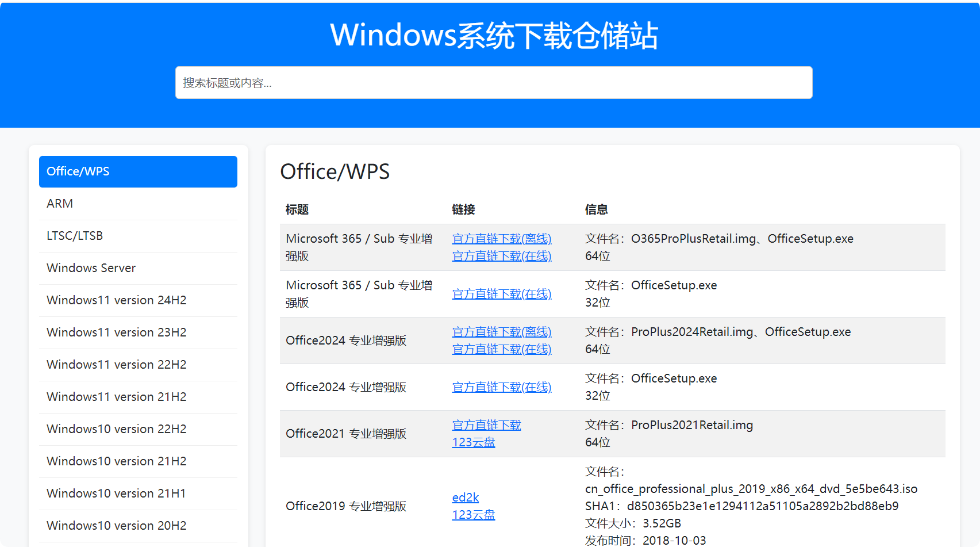Open the ARM category in sidebar
980x547 pixels.
point(138,204)
